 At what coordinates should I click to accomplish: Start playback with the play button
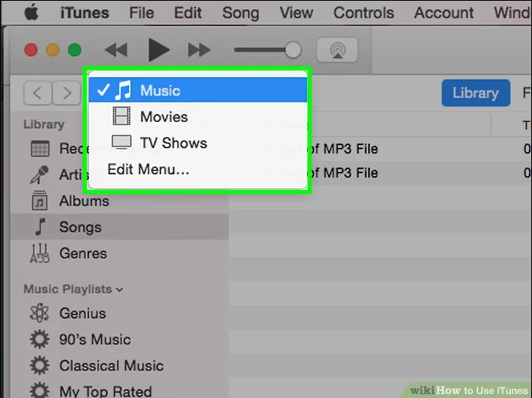pyautogui.click(x=159, y=50)
